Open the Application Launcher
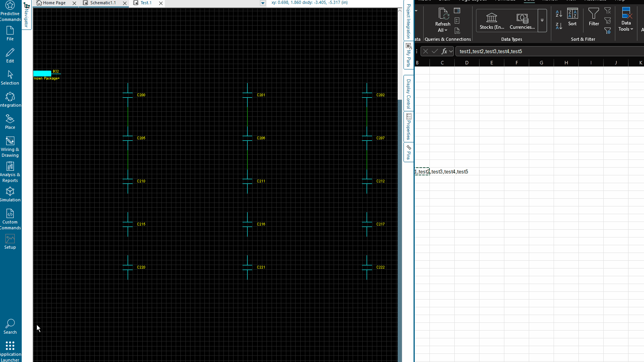 click(10, 351)
